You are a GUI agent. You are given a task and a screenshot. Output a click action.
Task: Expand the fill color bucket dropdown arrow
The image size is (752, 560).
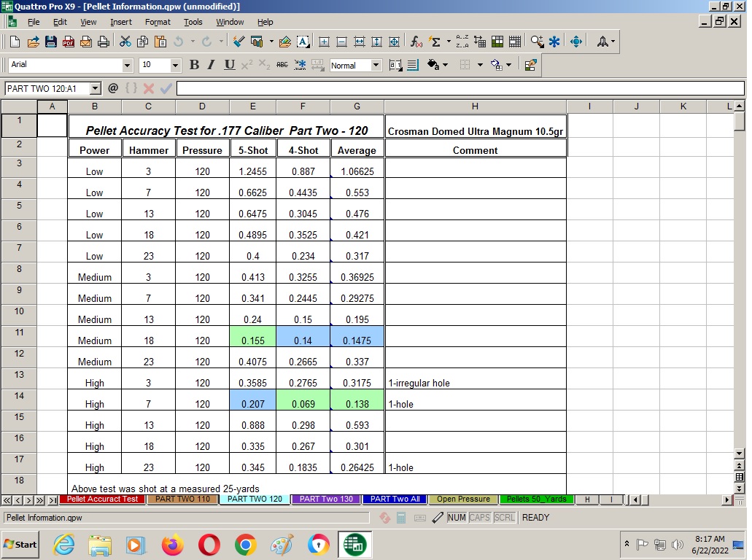pos(445,65)
